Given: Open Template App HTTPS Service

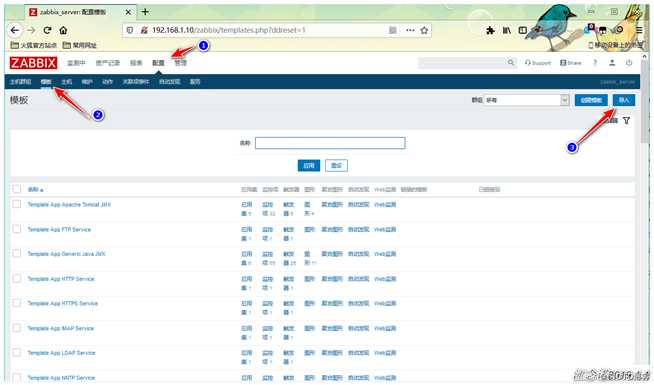Looking at the screenshot, I should pyautogui.click(x=63, y=303).
